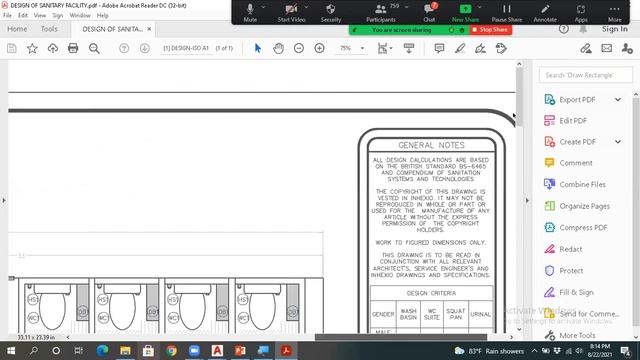Screen dimensions: 640x360
Task: Select the Highlight text pen
Action: 460,49
